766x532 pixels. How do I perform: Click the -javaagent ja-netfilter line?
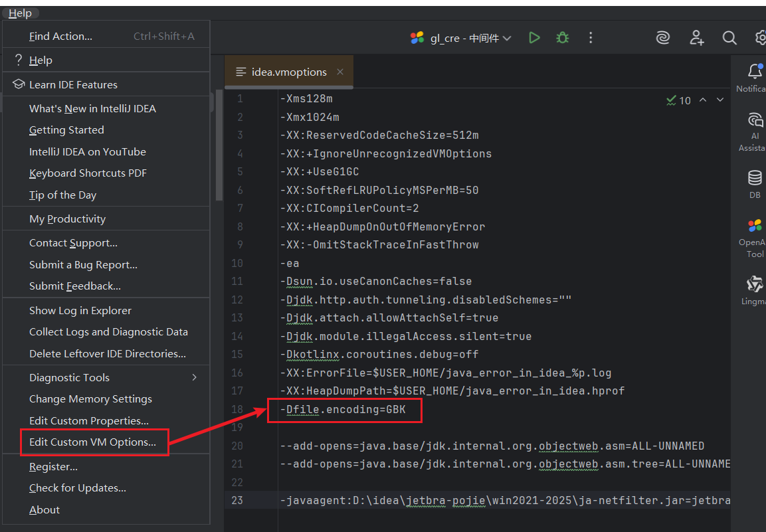505,500
